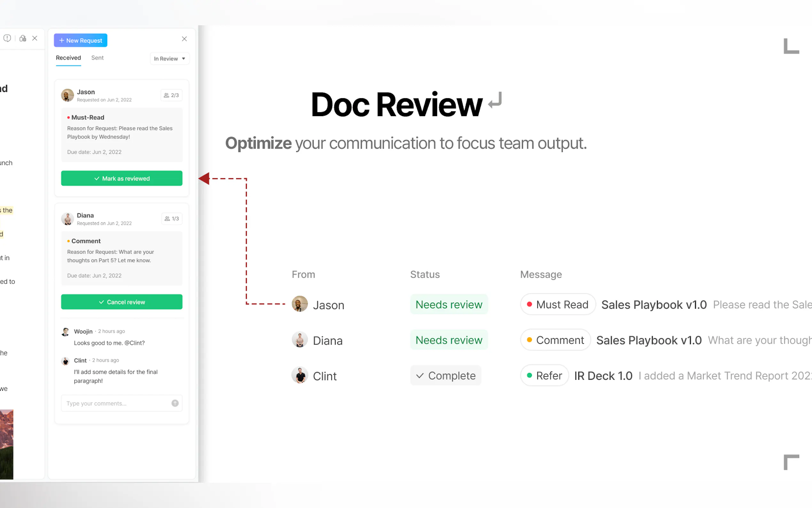The image size is (812, 508).
Task: Toggle Cancel review on Diana's request
Action: (122, 302)
